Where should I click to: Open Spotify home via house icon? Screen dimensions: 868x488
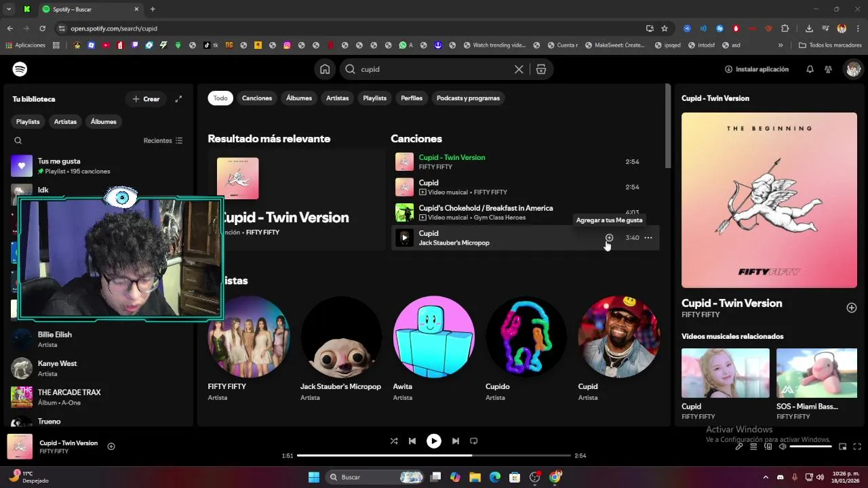(325, 69)
